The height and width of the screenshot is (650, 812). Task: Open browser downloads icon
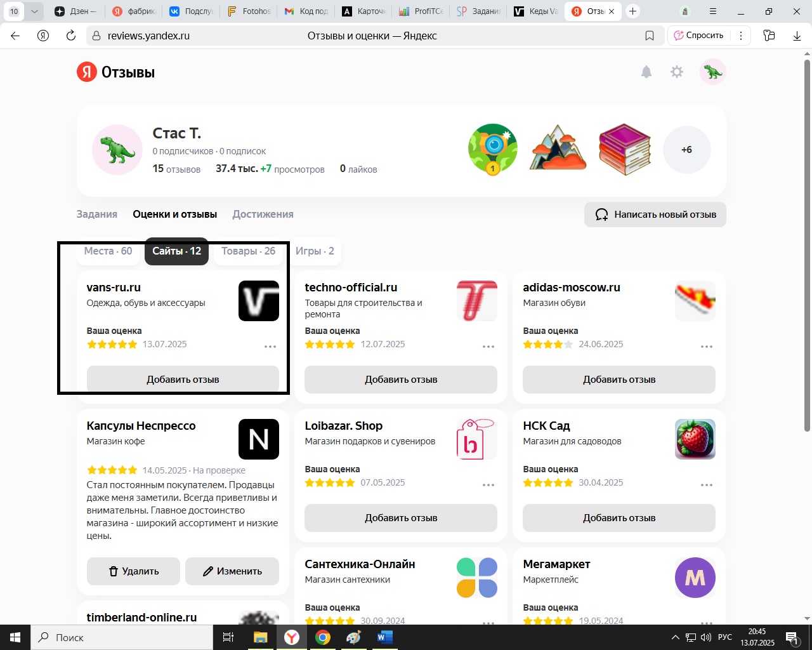pyautogui.click(x=797, y=36)
